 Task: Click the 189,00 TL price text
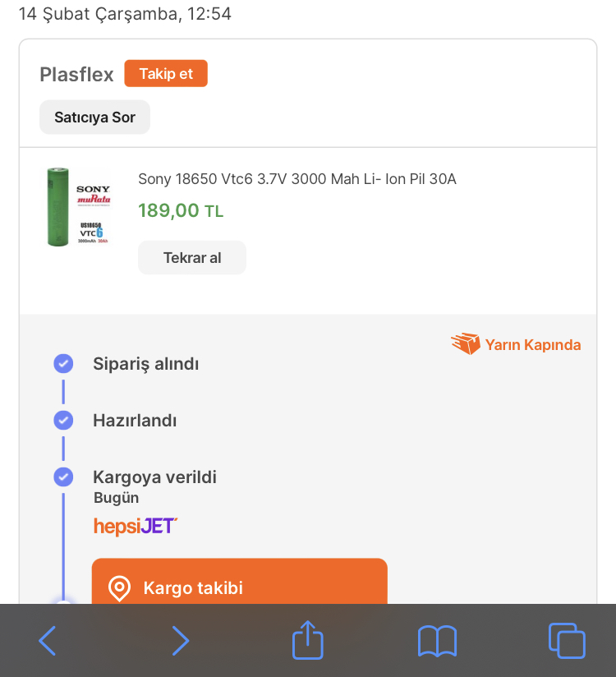181,210
